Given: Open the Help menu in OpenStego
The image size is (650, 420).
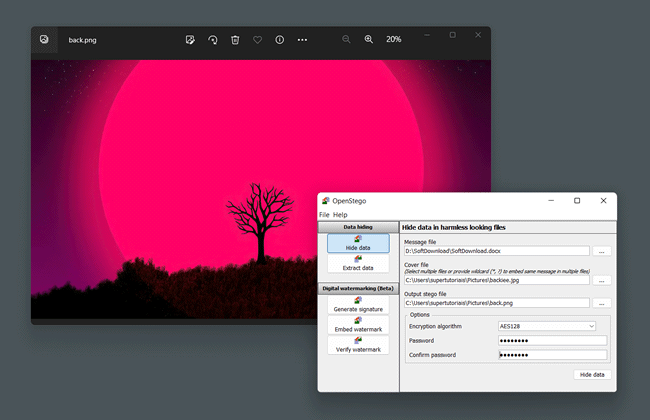Looking at the screenshot, I should pyautogui.click(x=341, y=215).
